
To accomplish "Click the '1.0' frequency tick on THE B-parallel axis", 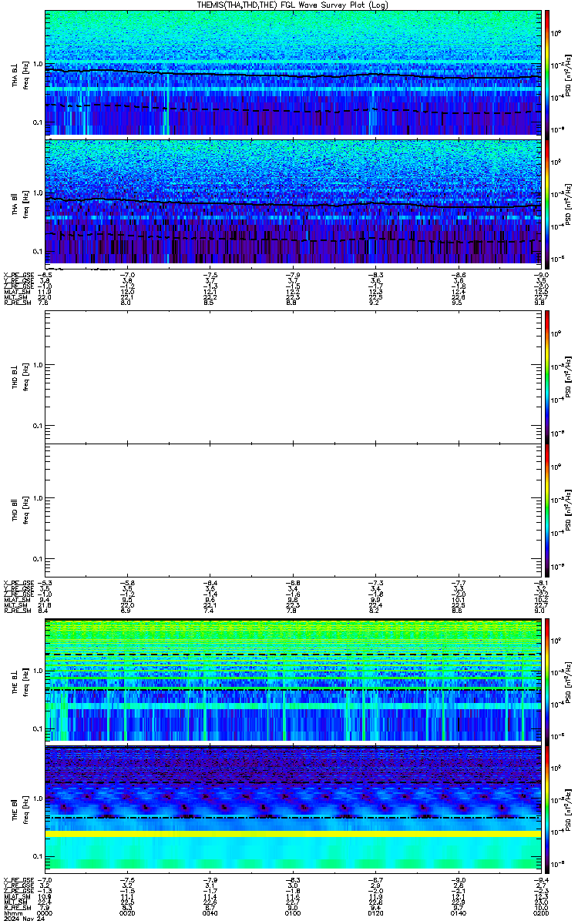I will [37, 799].
